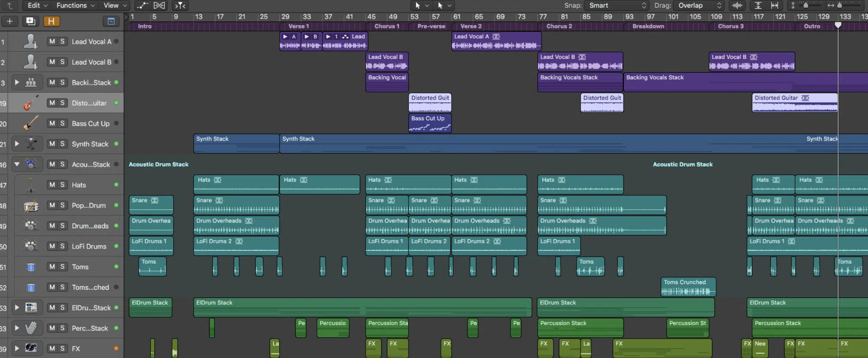Viewport: 868px width, 358px height.
Task: Click the back arrow icon in the toolbar
Action: 10,6
